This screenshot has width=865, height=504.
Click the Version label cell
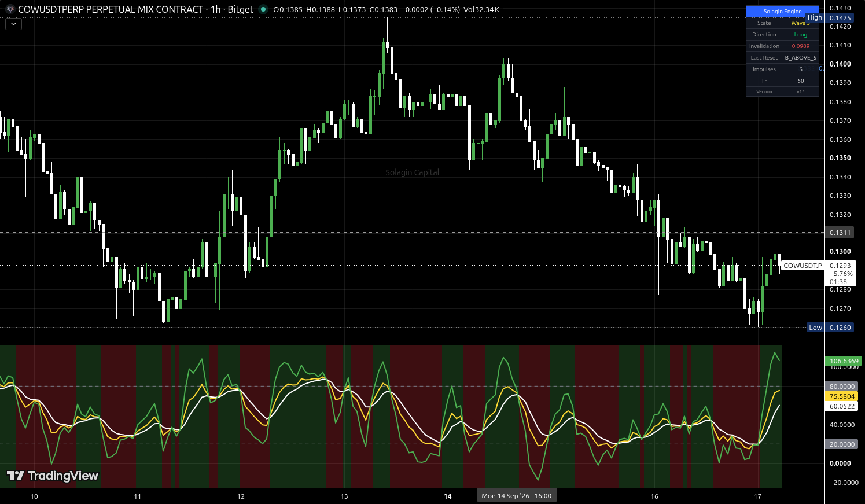pos(764,92)
